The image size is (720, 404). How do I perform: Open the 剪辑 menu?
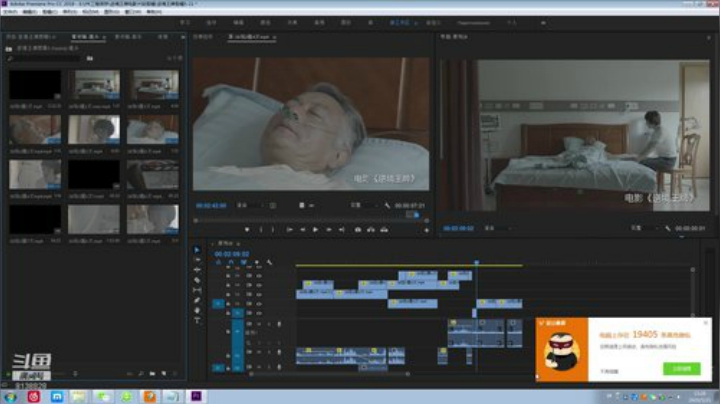click(x=50, y=11)
